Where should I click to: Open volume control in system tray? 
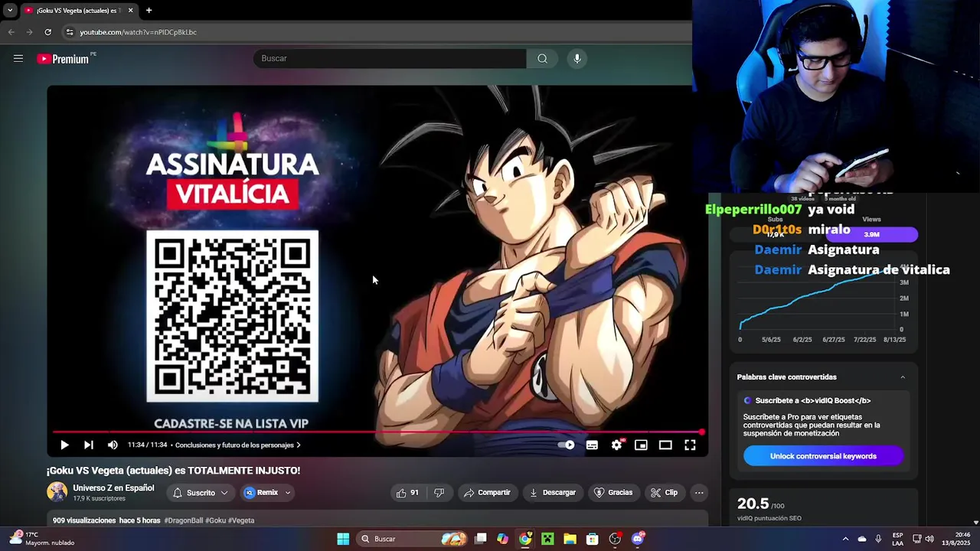[929, 539]
